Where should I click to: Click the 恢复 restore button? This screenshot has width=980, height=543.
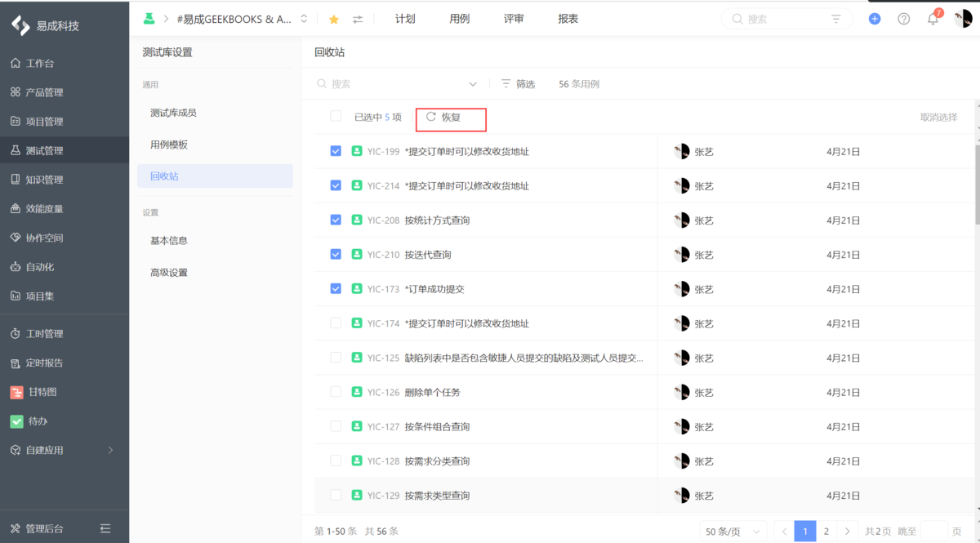tap(451, 119)
